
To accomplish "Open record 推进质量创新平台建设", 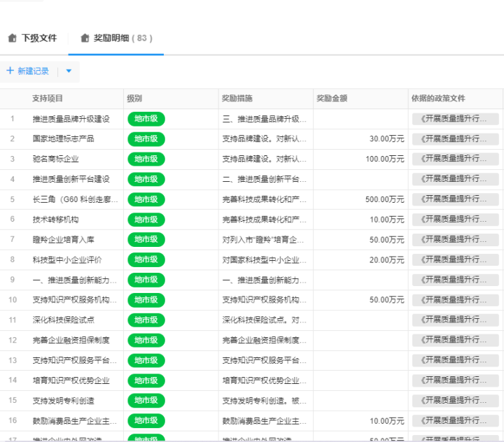I will pos(71,179).
